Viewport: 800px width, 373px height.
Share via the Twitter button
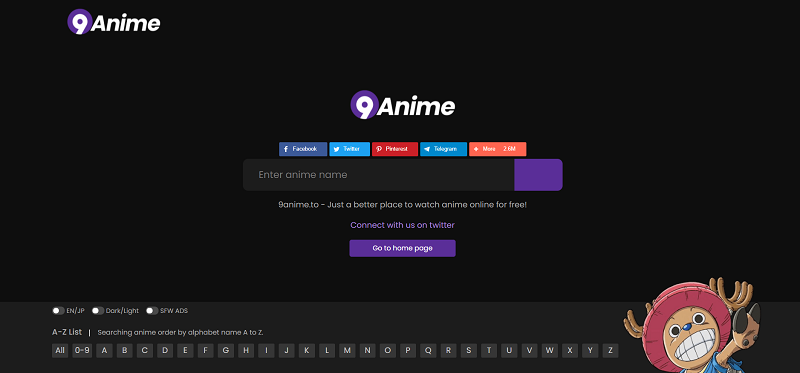349,149
